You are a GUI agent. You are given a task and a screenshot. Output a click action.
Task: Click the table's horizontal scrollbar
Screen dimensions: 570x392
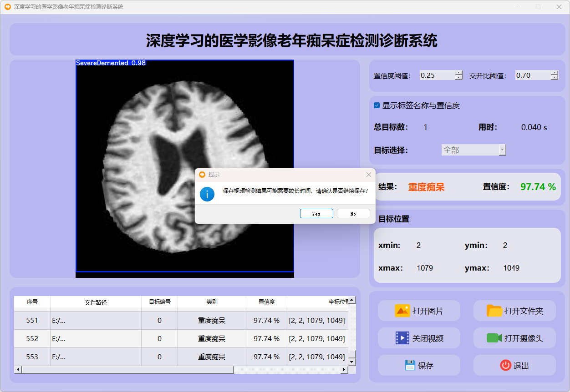[x=127, y=370]
